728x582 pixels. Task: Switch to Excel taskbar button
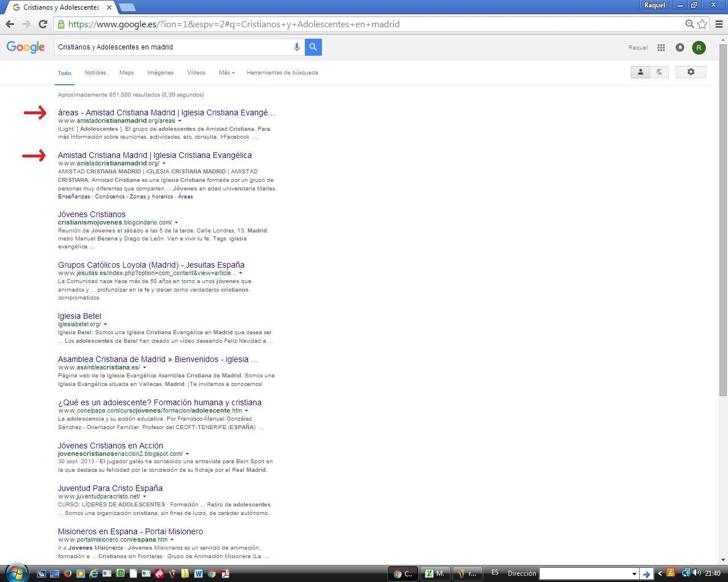coord(435,573)
